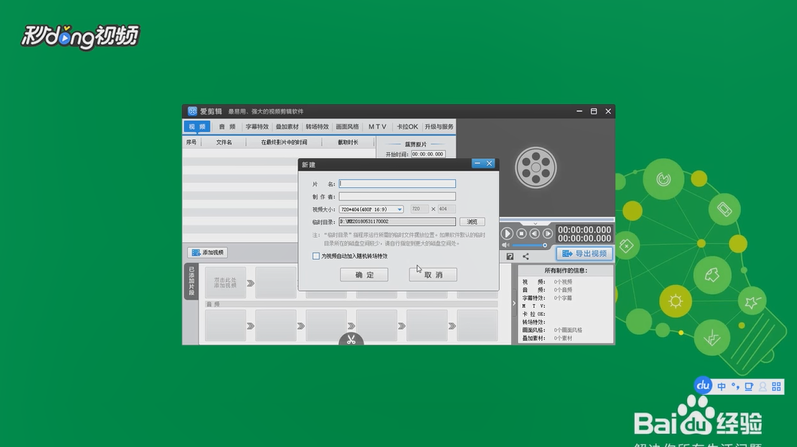Switch to the 画面风格 tab

[347, 127]
